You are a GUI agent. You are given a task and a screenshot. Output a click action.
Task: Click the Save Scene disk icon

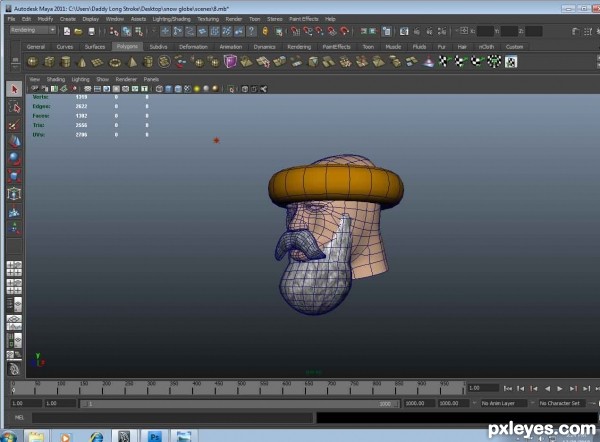(91, 31)
